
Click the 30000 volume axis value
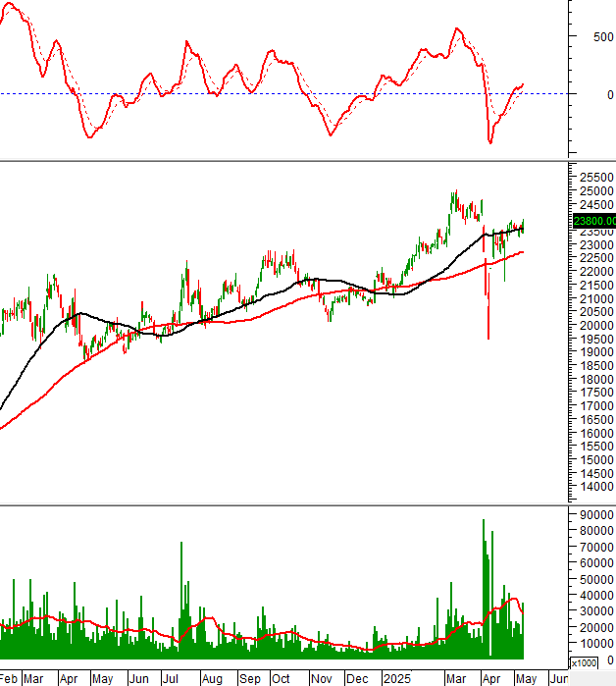point(596,611)
